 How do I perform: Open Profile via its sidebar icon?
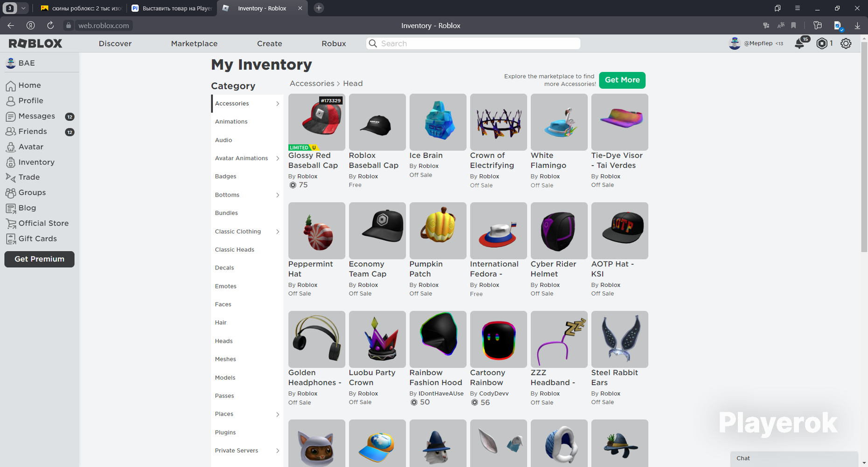pyautogui.click(x=11, y=101)
